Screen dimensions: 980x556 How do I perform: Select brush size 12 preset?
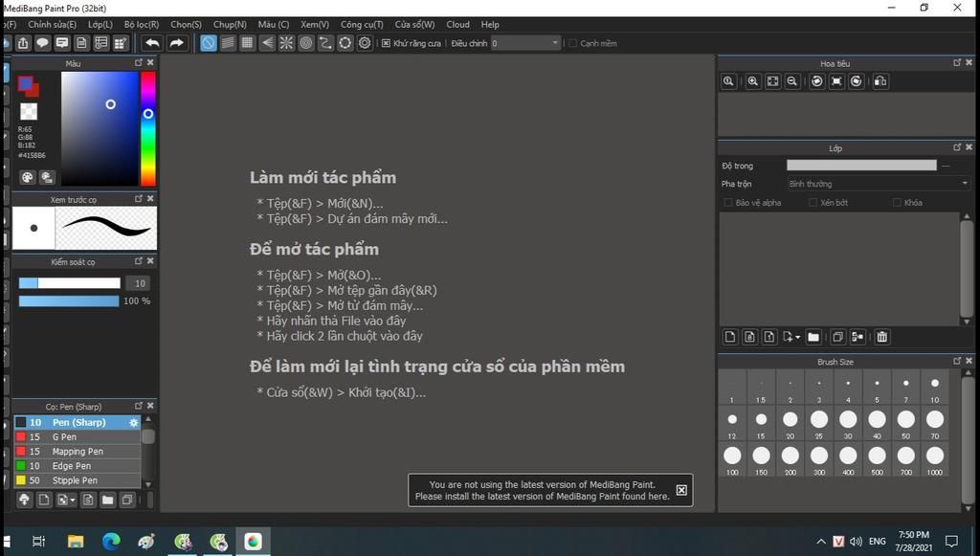coord(732,424)
